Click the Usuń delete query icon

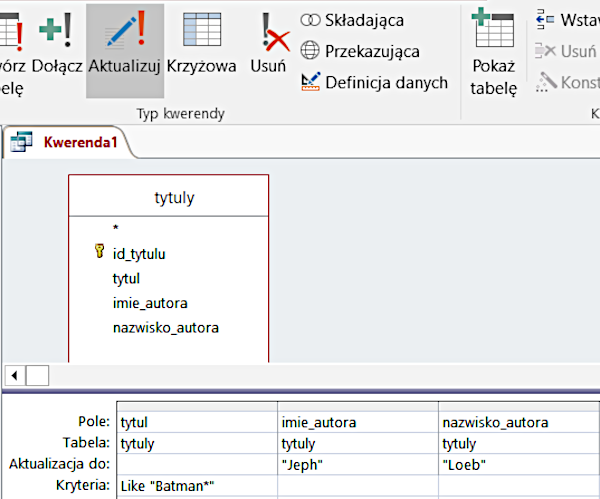[x=268, y=45]
